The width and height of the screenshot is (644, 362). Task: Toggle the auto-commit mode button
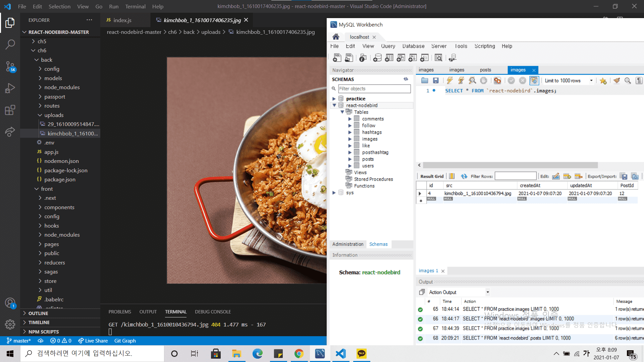point(534,80)
